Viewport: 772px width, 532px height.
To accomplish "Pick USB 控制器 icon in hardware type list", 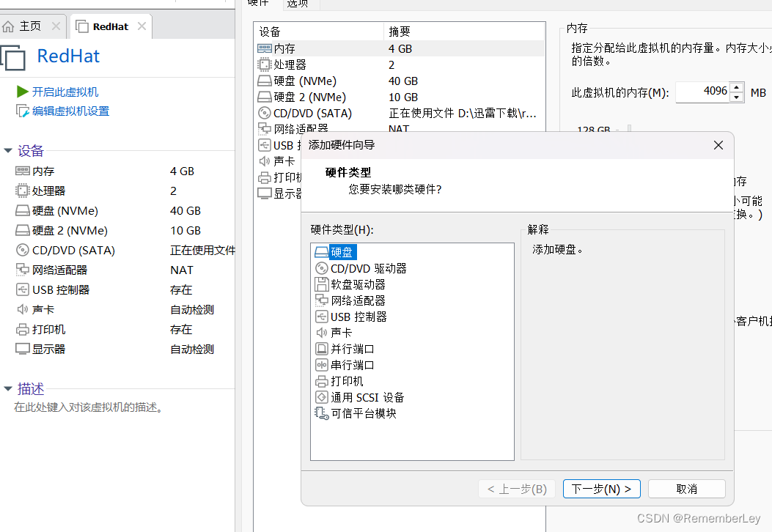I will pos(322,317).
